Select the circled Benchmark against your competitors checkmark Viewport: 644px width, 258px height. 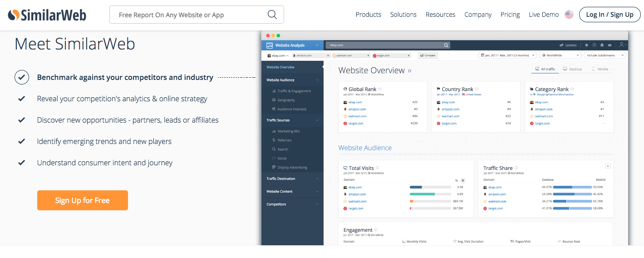coord(22,77)
